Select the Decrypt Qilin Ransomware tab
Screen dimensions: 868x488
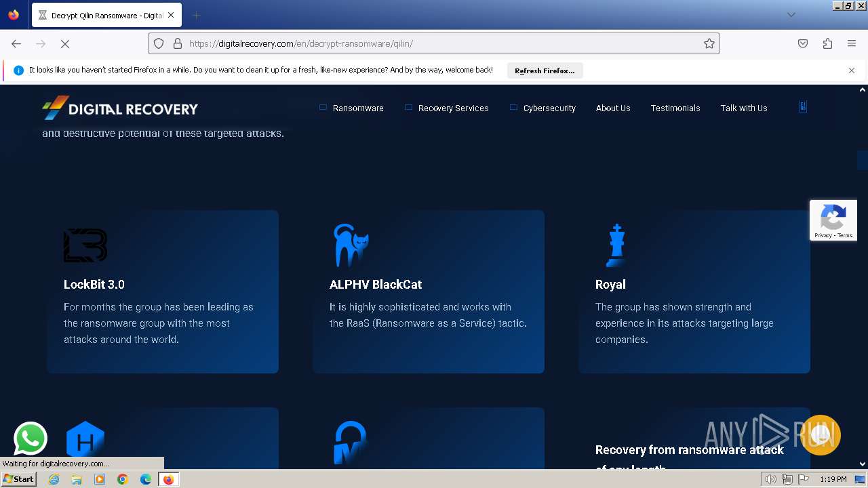[x=106, y=15]
